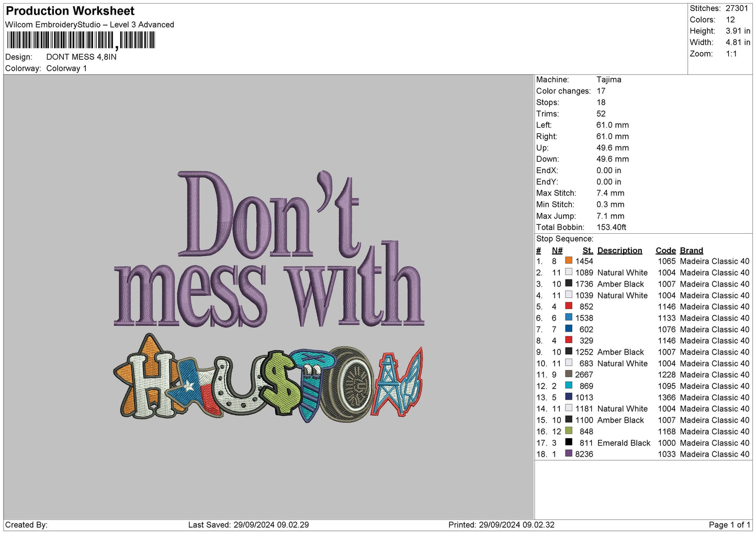This screenshot has height=534, width=756.
Task: Click the Created By label
Action: pyautogui.click(x=26, y=525)
